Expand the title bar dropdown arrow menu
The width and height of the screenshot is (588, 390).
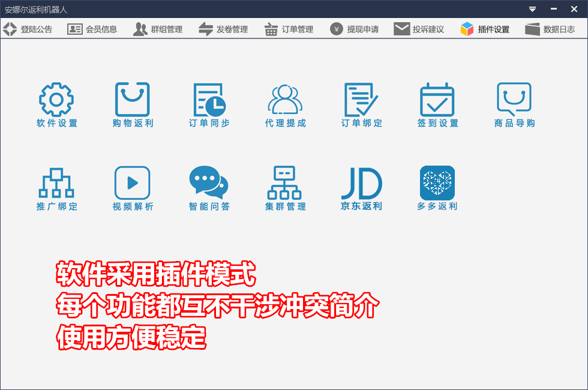[x=532, y=9]
